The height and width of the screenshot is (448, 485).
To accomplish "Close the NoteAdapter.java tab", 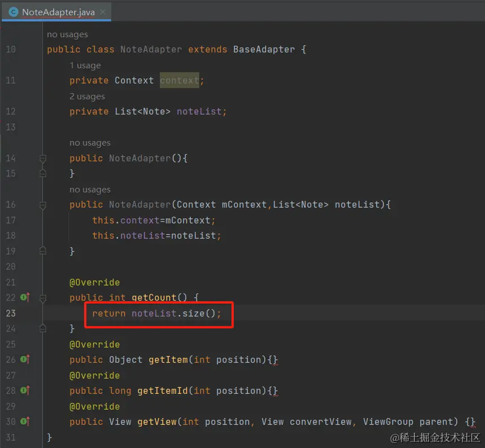I will (103, 12).
